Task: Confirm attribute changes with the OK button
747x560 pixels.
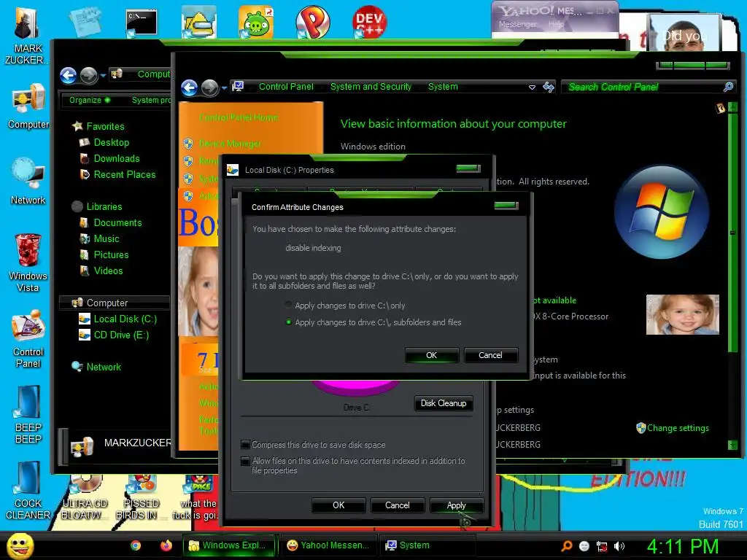Action: [x=432, y=355]
